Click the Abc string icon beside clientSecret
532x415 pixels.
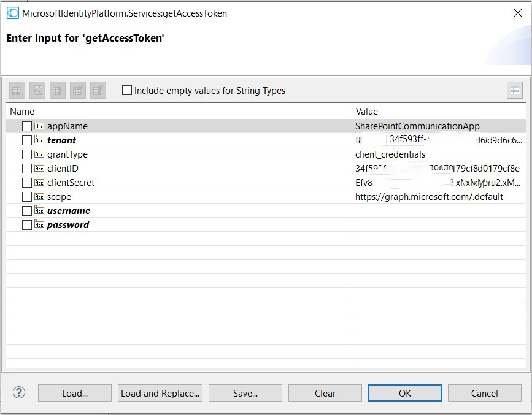[39, 183]
